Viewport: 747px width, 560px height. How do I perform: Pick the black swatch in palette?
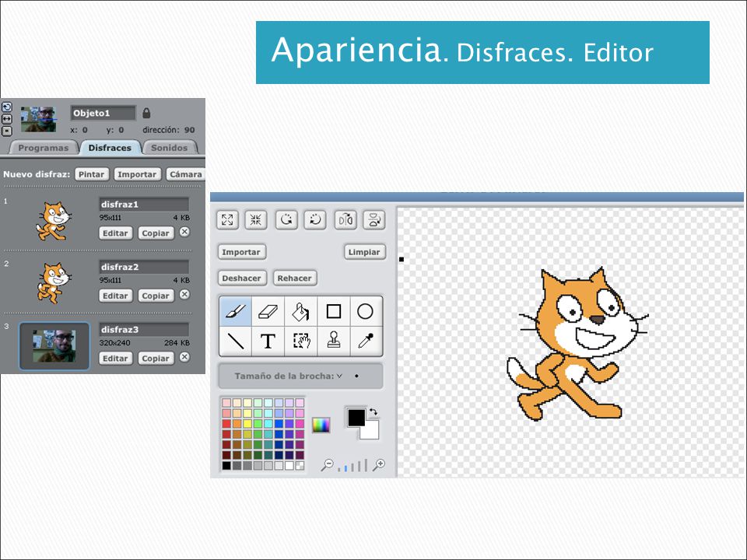(x=226, y=466)
